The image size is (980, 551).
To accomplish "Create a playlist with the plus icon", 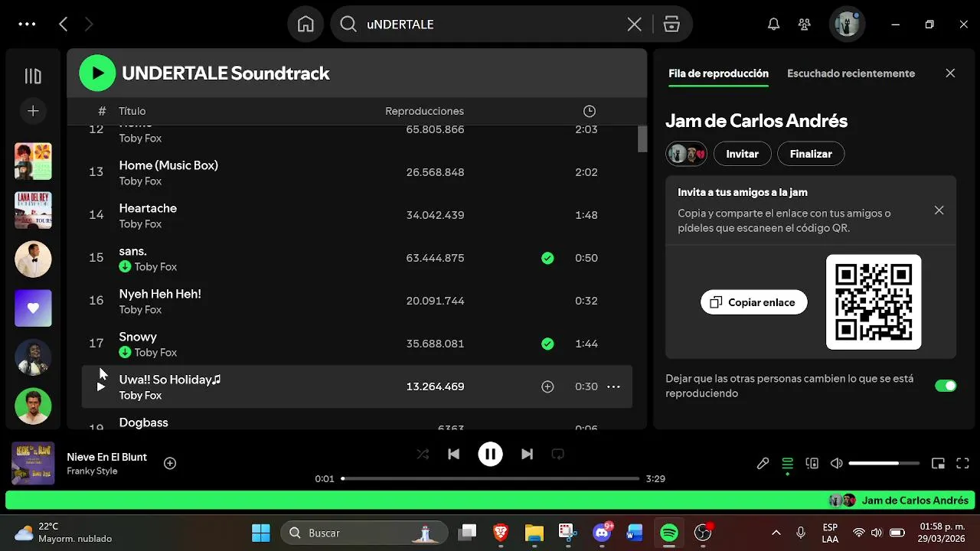I will [x=33, y=111].
